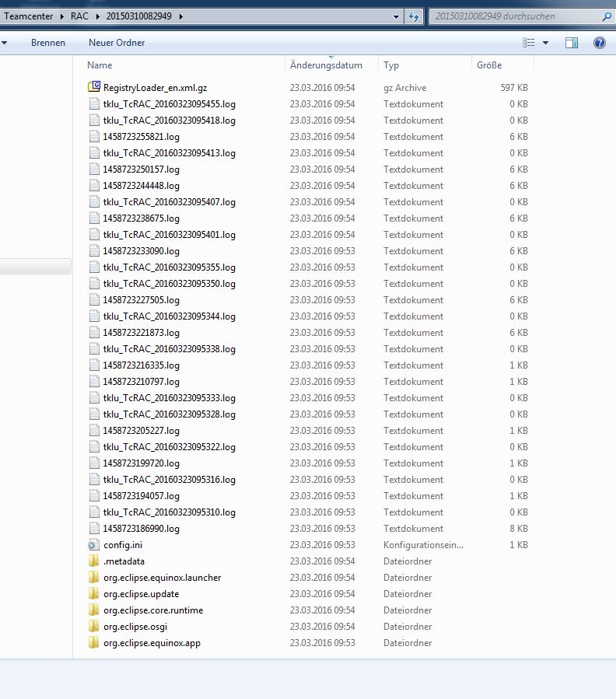Open the view options dropdown arrow
This screenshot has width=616, height=699.
[545, 43]
